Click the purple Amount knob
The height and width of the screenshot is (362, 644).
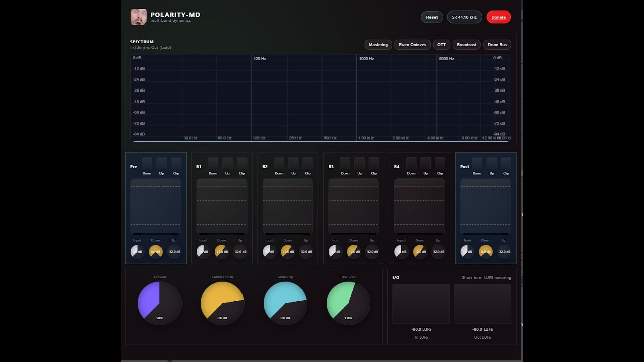click(159, 303)
